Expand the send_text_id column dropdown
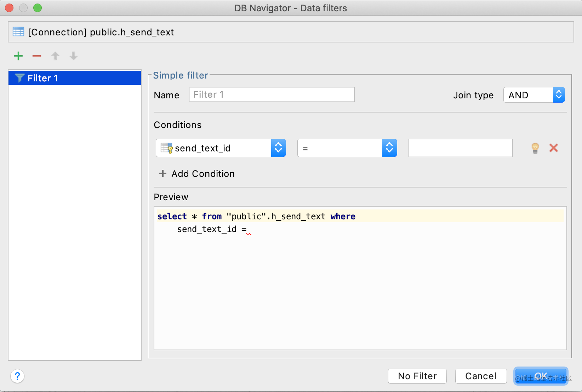Screen dimensions: 582x392 point(221,148)
